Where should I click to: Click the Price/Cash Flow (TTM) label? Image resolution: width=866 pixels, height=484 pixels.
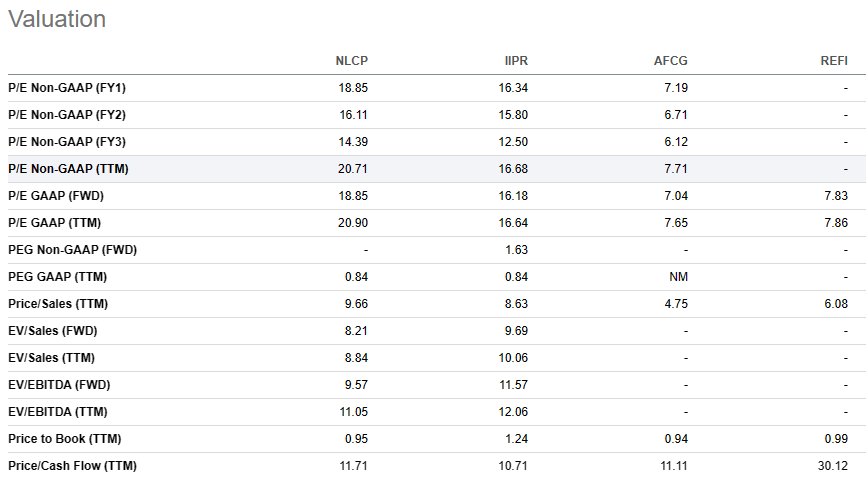pos(72,466)
